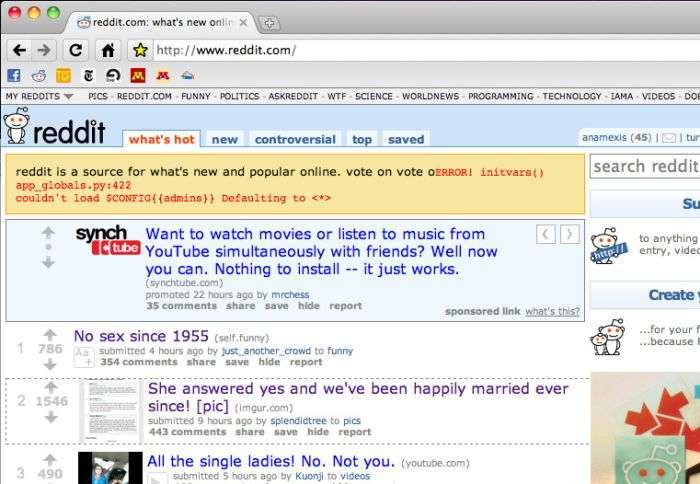Open the Facebook bookmark icon
Image resolution: width=700 pixels, height=484 pixels.
[x=14, y=75]
